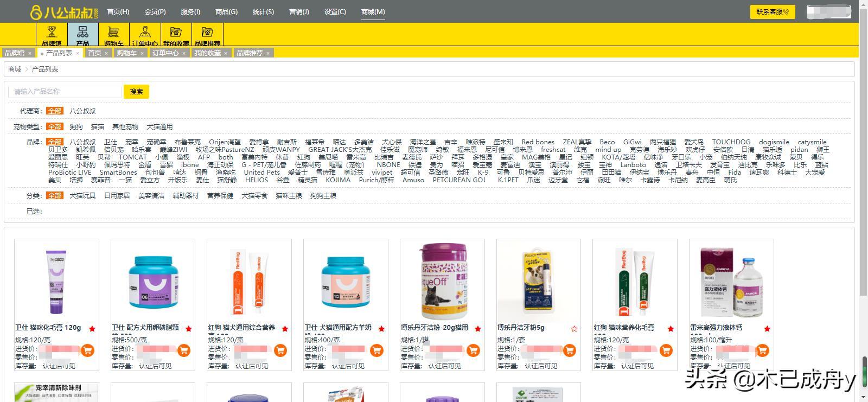Add 红狗 猫咪营养化毛膏 to cart
The height and width of the screenshot is (402, 868).
[x=666, y=350]
